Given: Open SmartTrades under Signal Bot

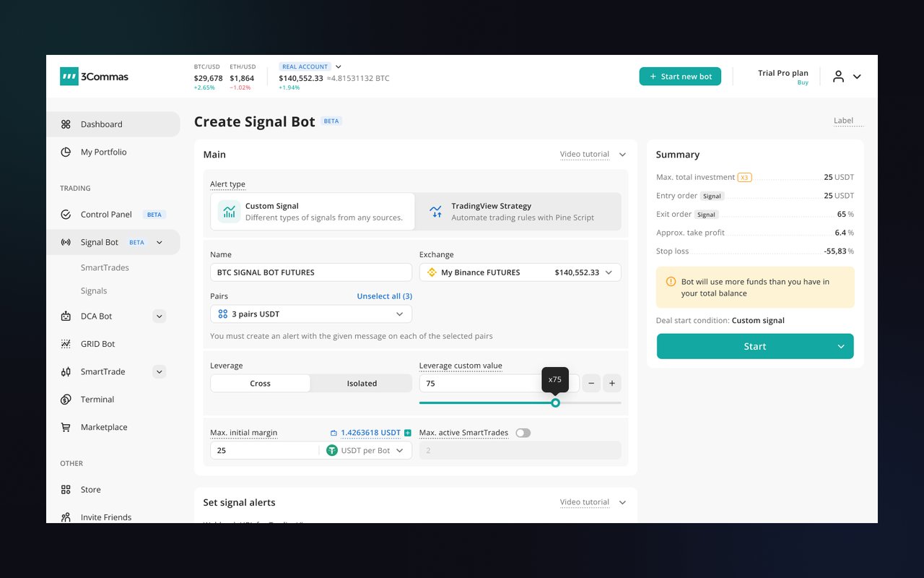Looking at the screenshot, I should coord(105,267).
